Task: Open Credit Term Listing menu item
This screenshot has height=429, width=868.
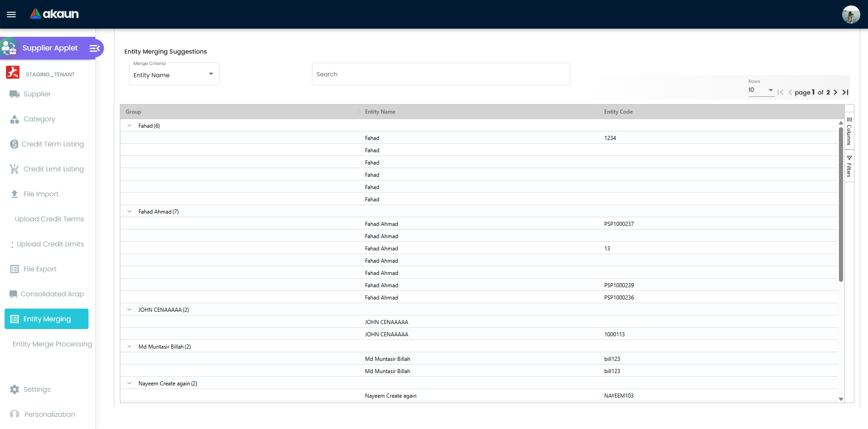Action: (x=53, y=144)
